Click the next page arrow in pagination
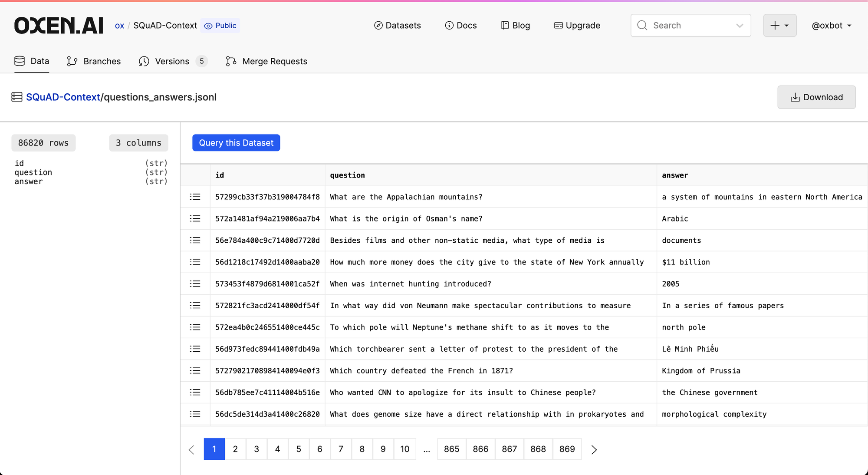 click(594, 449)
